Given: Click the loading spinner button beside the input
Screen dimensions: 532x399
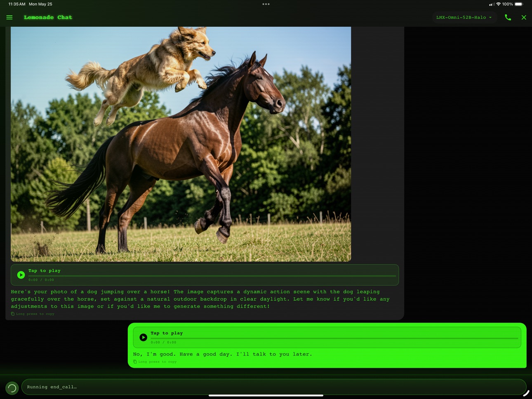Looking at the screenshot, I should pos(12,388).
